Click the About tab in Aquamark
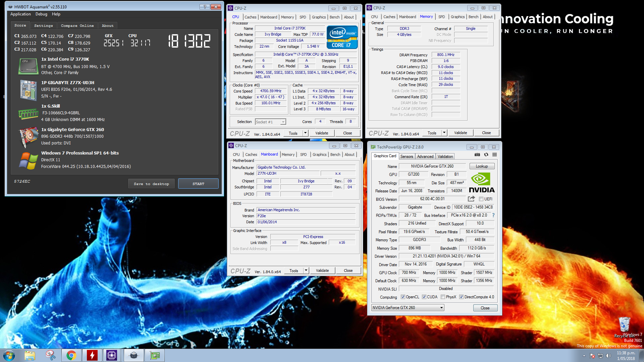 pos(108,26)
